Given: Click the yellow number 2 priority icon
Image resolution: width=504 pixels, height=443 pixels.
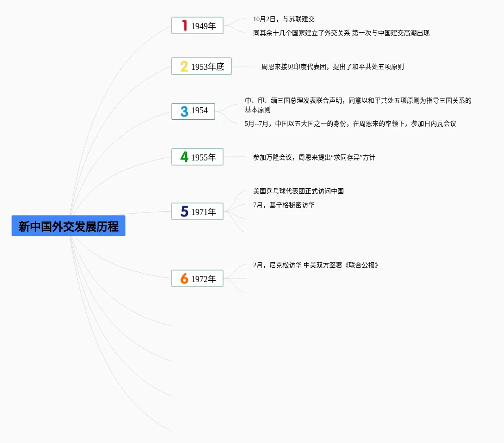Looking at the screenshot, I should coord(184,67).
